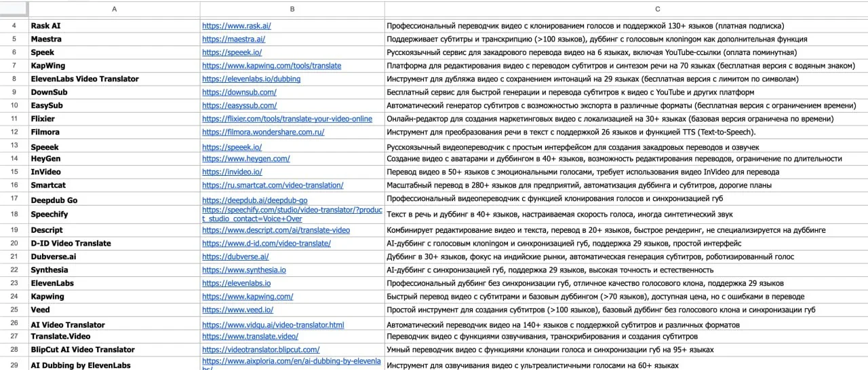868x370 pixels.
Task: Select the 'Rask AI' cell
Action: point(114,26)
